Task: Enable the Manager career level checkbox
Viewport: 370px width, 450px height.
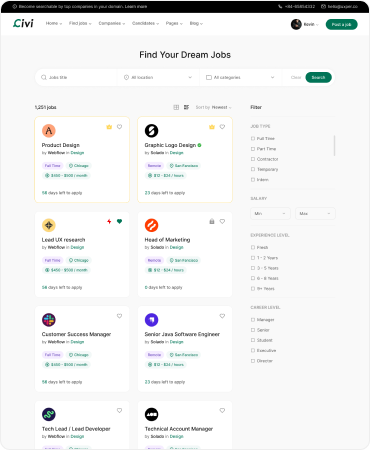Action: pyautogui.click(x=253, y=320)
